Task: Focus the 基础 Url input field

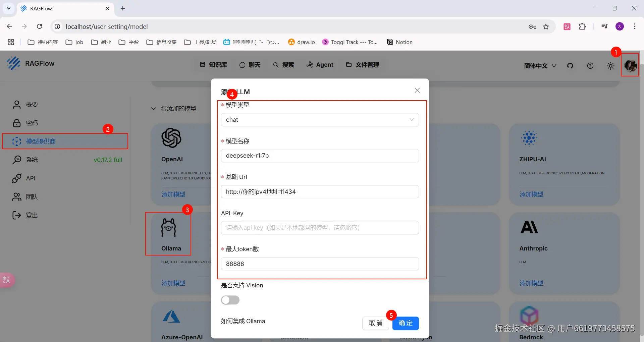Action: coord(320,192)
